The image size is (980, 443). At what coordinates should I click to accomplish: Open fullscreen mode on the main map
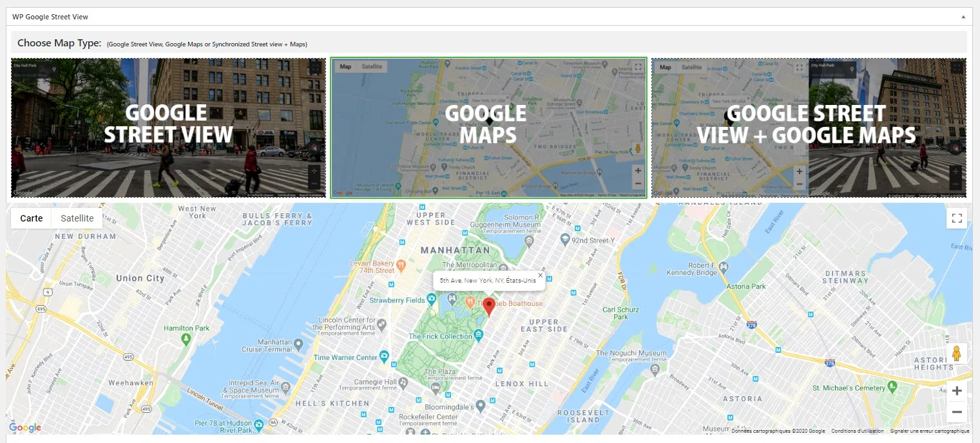pyautogui.click(x=957, y=218)
